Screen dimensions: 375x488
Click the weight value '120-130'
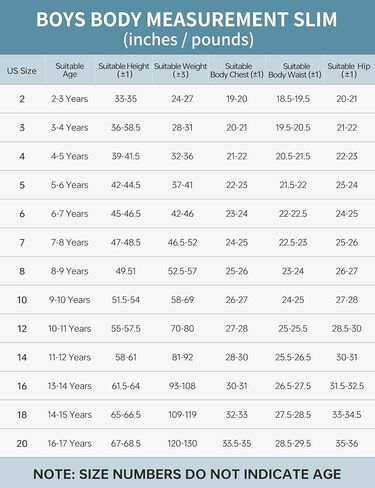(x=182, y=443)
